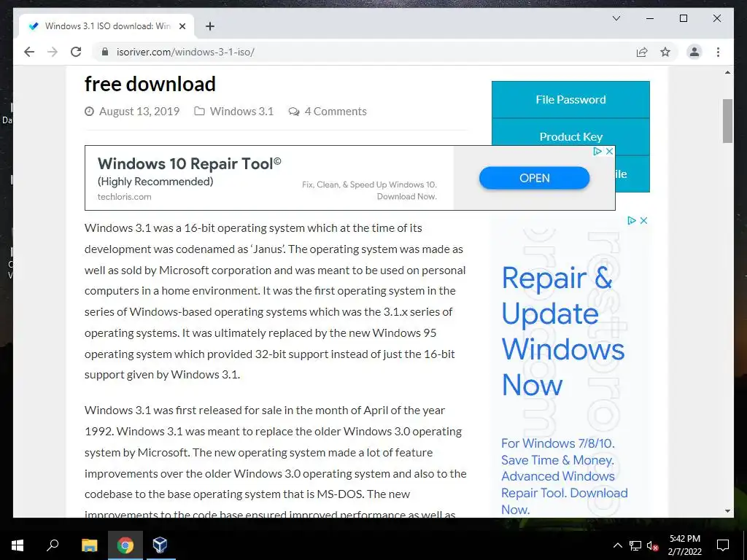This screenshot has height=560, width=747.
Task: Click the forward navigation arrow
Action: click(53, 52)
